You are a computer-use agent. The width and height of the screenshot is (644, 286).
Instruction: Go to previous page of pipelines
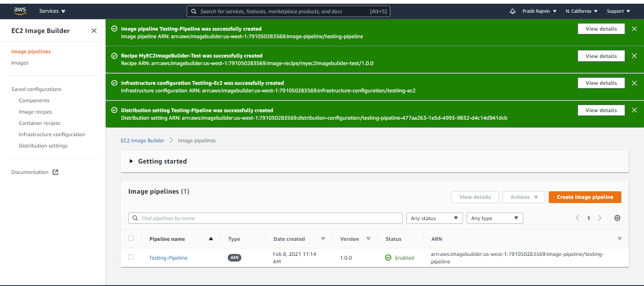click(578, 218)
